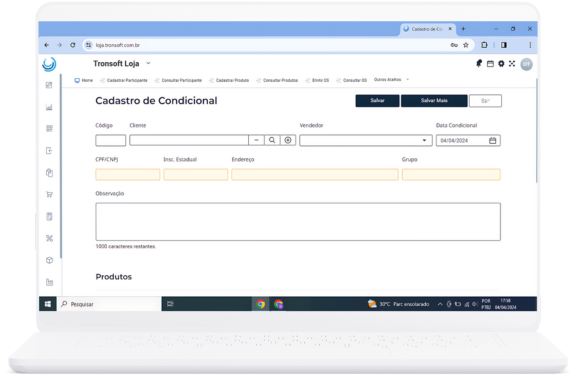
Task: Open the box package sidebar icon
Action: tap(49, 260)
